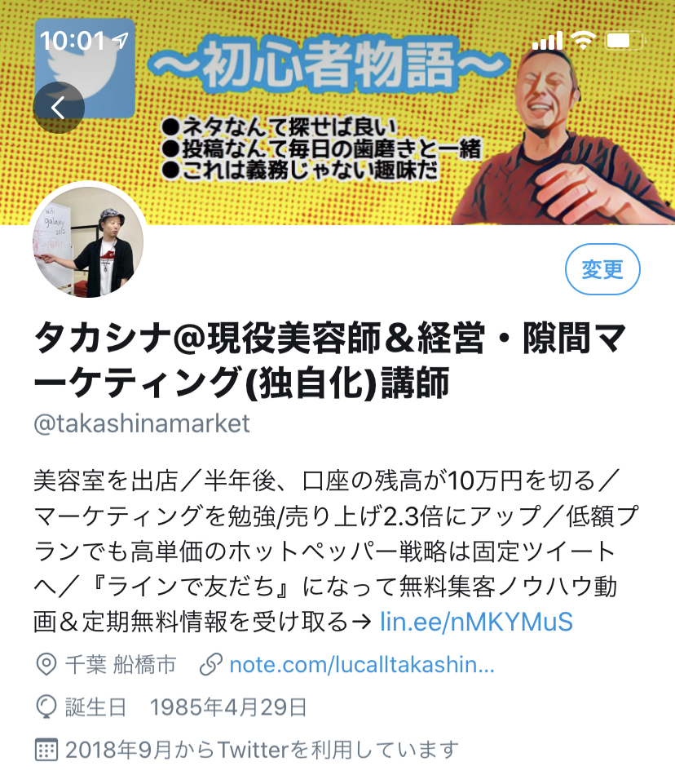Open the lin.ee/nMKYMuS link in bio
The width and height of the screenshot is (675, 784).
pos(476,622)
